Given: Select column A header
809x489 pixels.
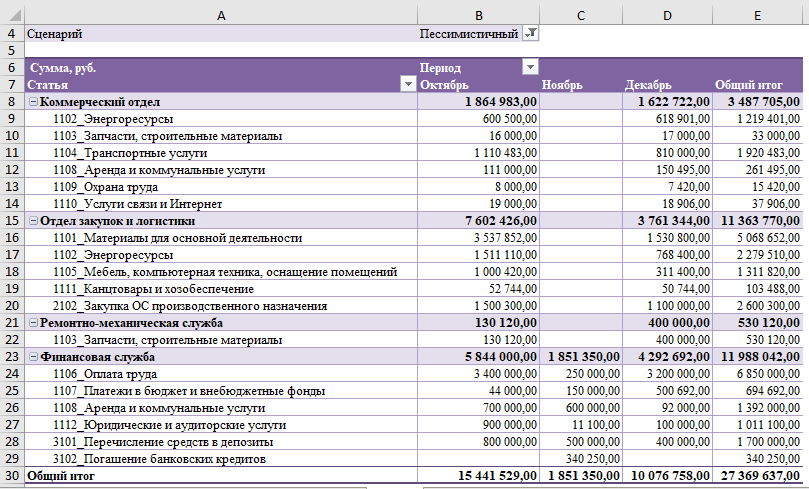Looking at the screenshot, I should point(221,15).
